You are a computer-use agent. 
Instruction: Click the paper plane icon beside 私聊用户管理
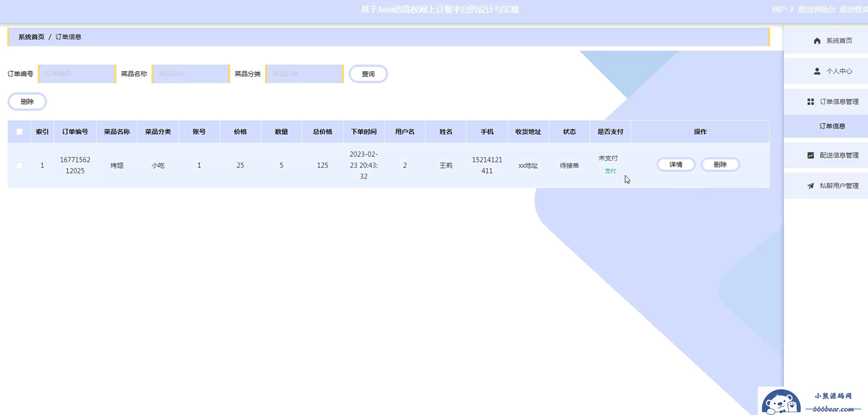tap(811, 186)
